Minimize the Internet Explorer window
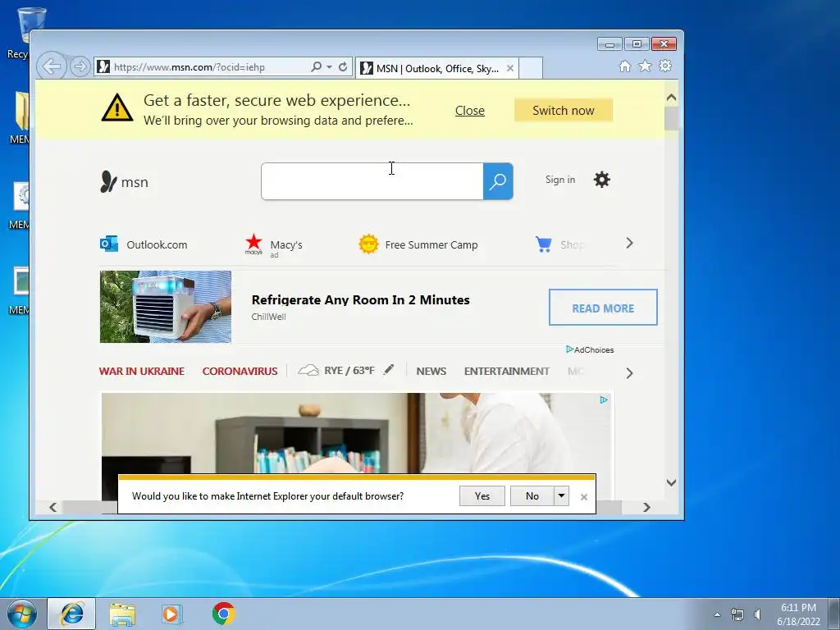 point(609,44)
